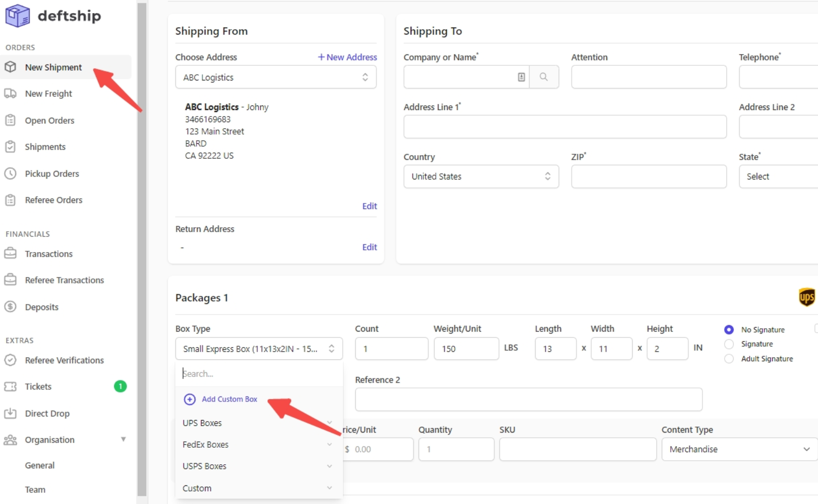Open Pickup Orders page
818x504 pixels.
click(x=52, y=173)
